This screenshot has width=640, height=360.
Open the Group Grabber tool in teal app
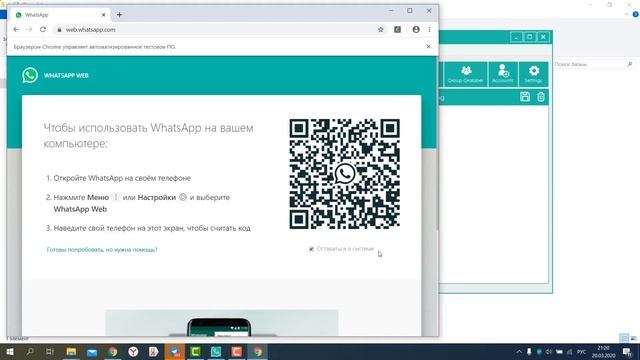(465, 74)
